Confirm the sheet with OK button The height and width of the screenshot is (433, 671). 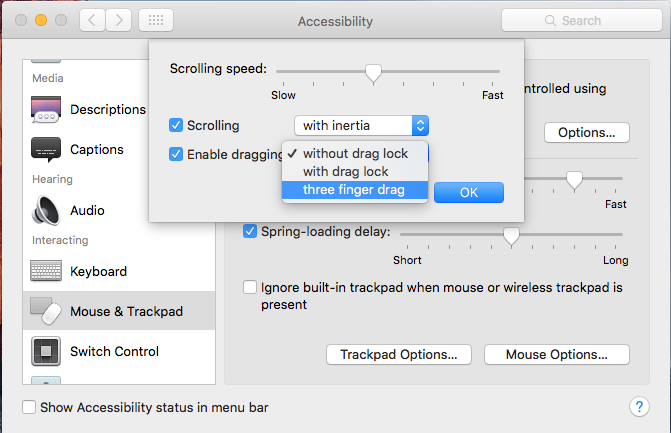pyautogui.click(x=469, y=193)
